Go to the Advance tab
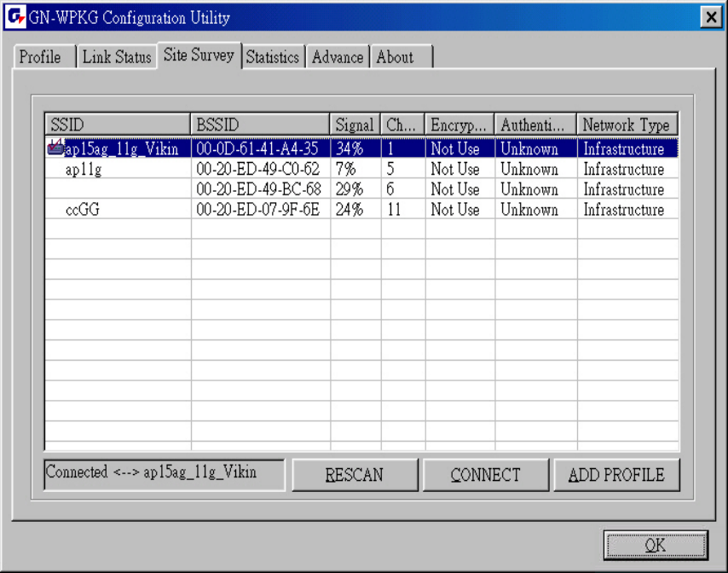This screenshot has height=573, width=728. 338,57
